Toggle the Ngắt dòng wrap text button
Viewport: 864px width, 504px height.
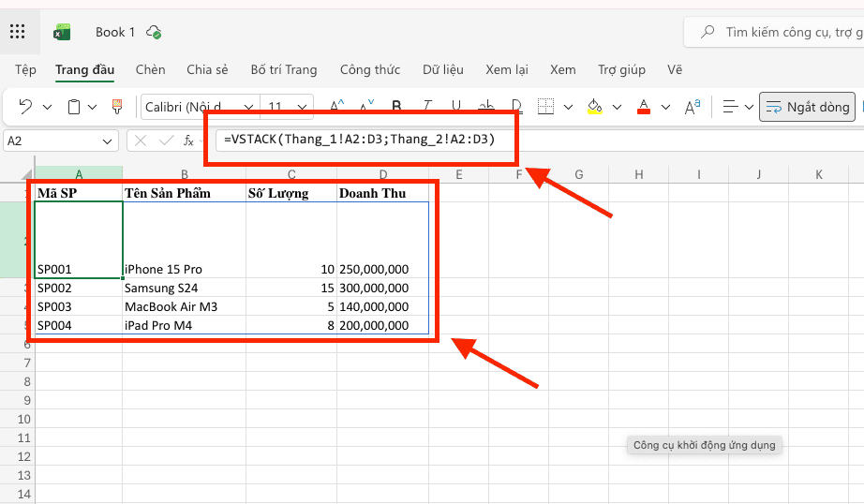pos(807,107)
